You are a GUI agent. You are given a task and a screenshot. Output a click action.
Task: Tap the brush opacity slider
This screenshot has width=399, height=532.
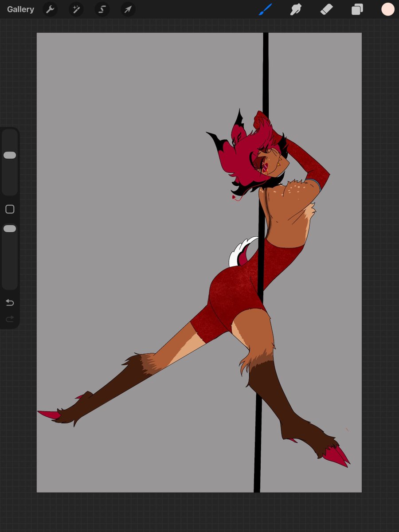coord(10,228)
